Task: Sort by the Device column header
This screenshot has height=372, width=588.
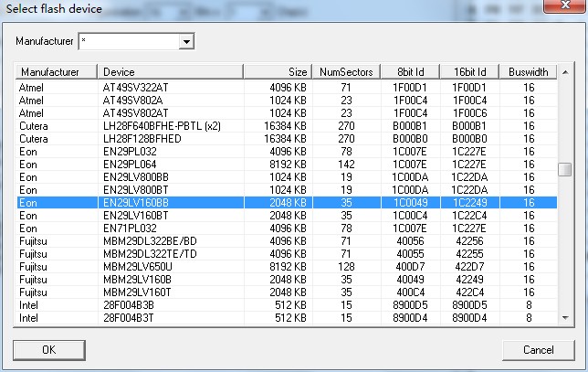Action: (170, 71)
